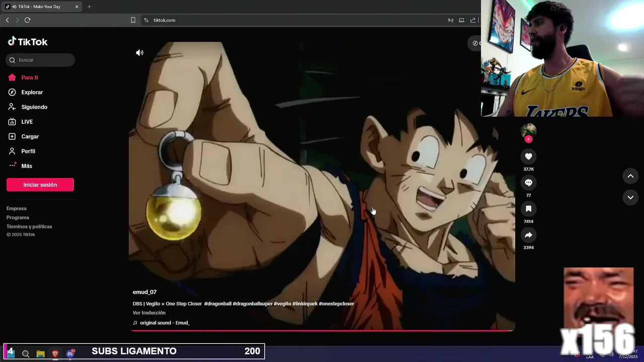Screen dimensions: 644x362
Task: Click the browser forward arrow
Action: (17, 20)
